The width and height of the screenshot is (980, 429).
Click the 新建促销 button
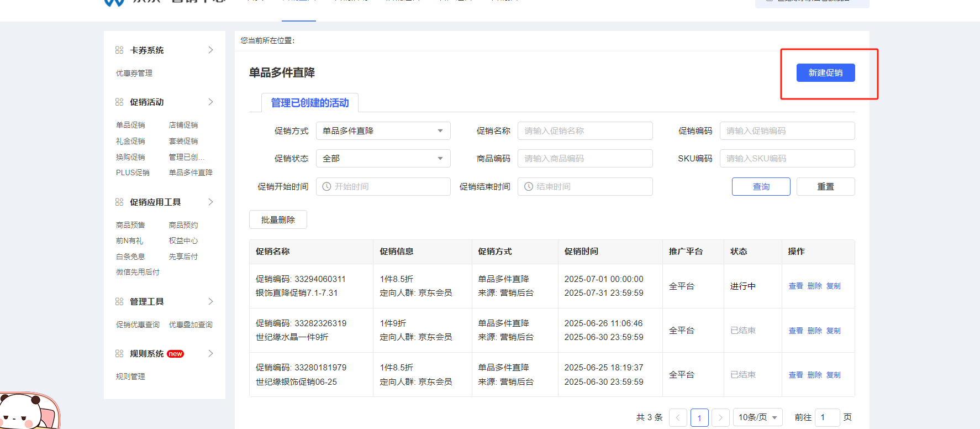point(825,73)
